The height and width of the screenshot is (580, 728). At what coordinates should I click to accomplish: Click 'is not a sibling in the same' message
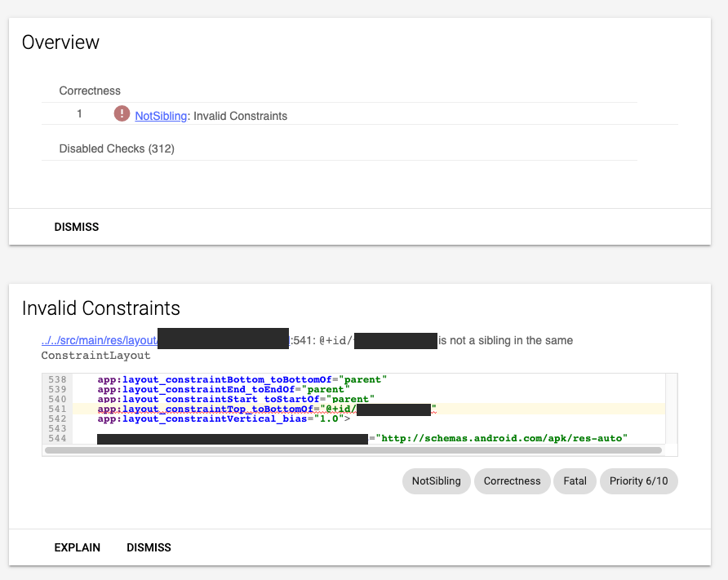click(x=506, y=340)
